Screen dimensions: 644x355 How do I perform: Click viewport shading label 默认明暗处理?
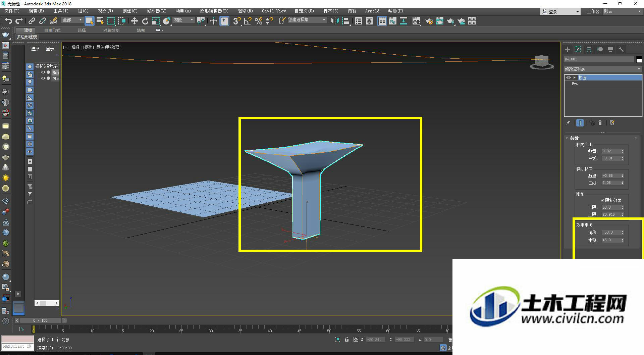coord(108,47)
